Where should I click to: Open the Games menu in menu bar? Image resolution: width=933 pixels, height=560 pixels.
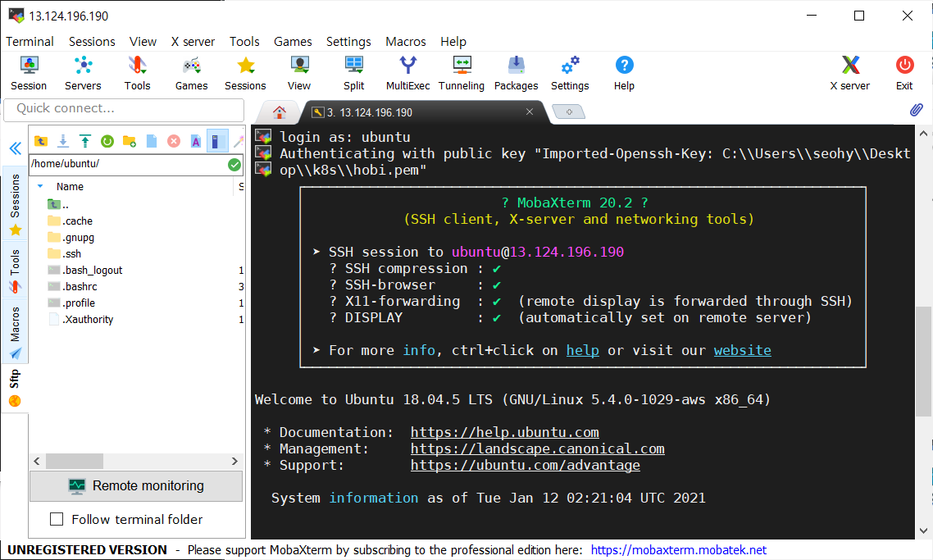tap(293, 42)
